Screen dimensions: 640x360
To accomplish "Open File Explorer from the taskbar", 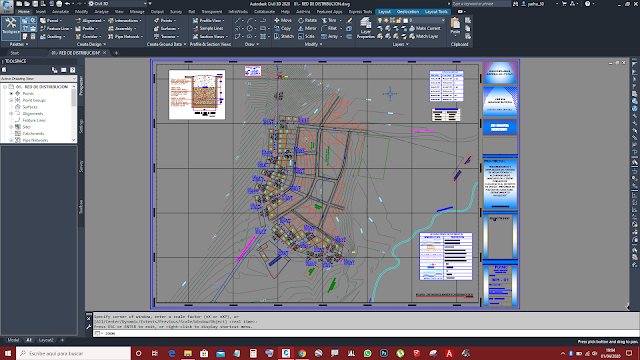I will [188, 353].
